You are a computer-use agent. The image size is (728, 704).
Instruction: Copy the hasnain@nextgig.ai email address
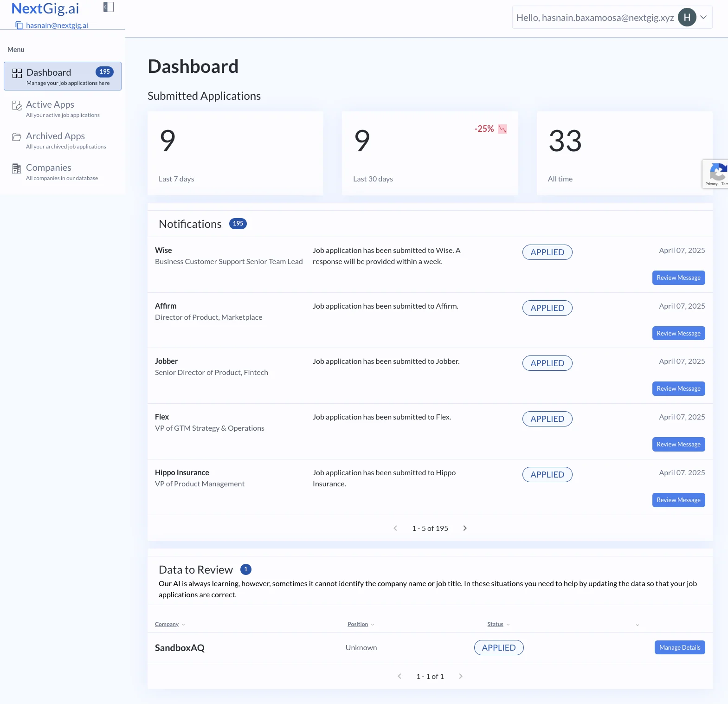coord(19,26)
